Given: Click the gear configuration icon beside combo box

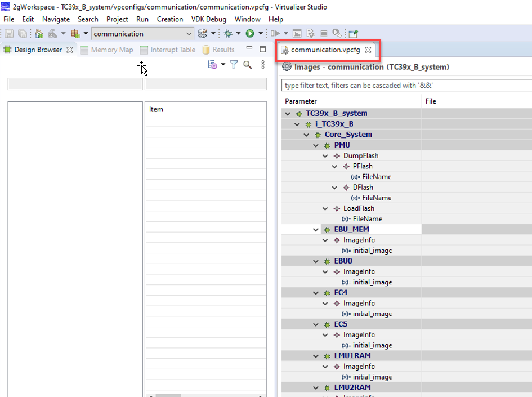Looking at the screenshot, I should 203,34.
